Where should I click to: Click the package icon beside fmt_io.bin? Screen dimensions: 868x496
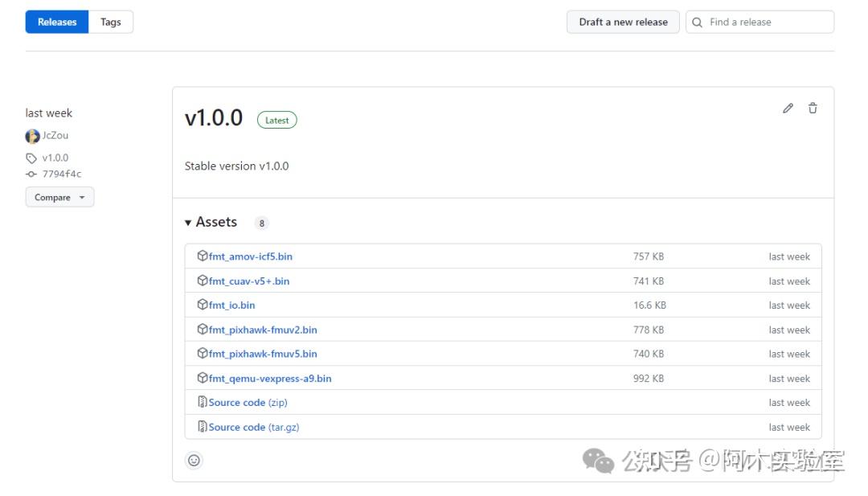pyautogui.click(x=202, y=305)
